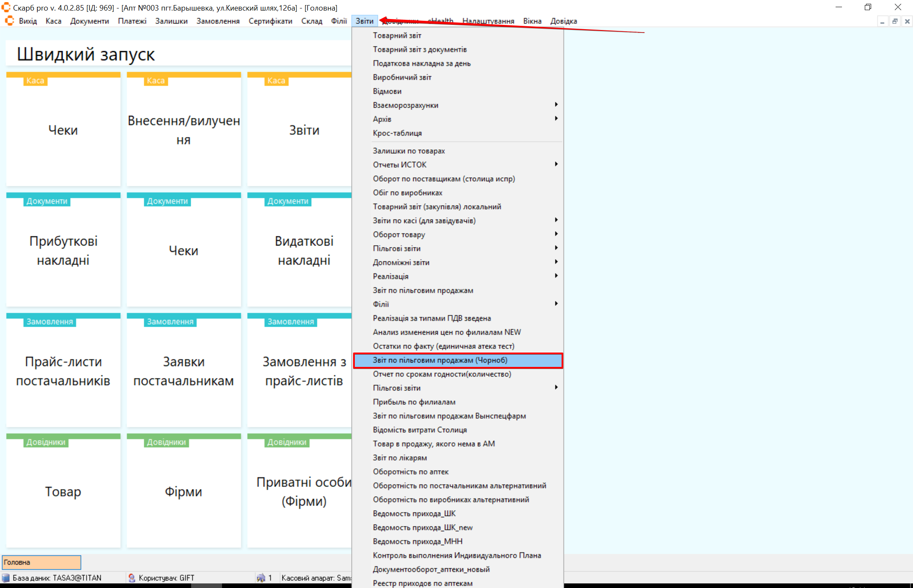Open the Довідка menu
913x588 pixels.
pyautogui.click(x=564, y=21)
